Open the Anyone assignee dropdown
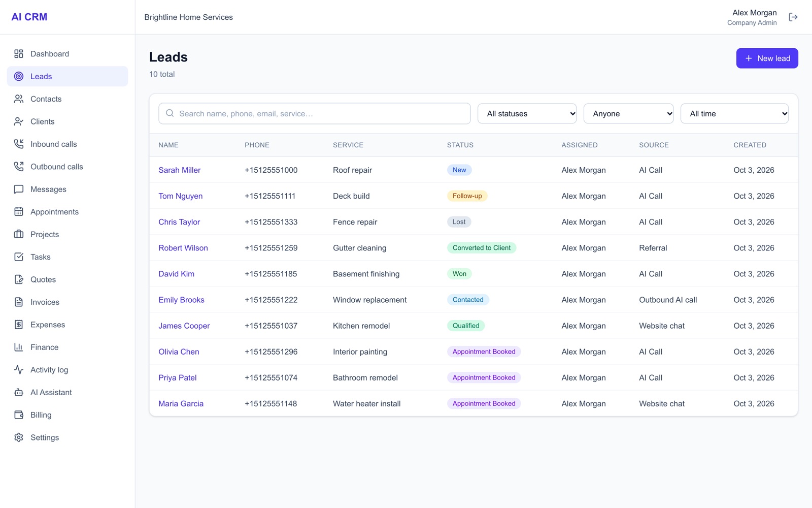The height and width of the screenshot is (508, 812). (x=629, y=114)
